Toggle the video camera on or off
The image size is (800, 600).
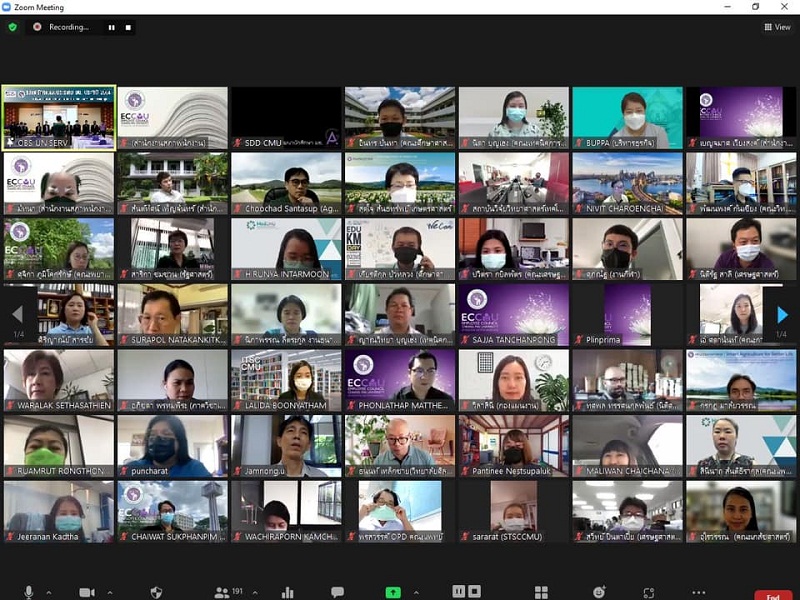(86, 592)
